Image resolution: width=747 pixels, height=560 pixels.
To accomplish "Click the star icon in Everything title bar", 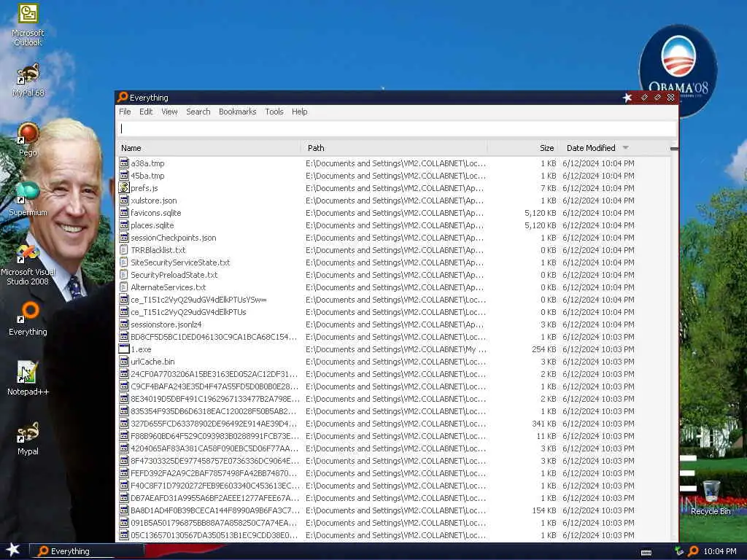I will click(627, 98).
